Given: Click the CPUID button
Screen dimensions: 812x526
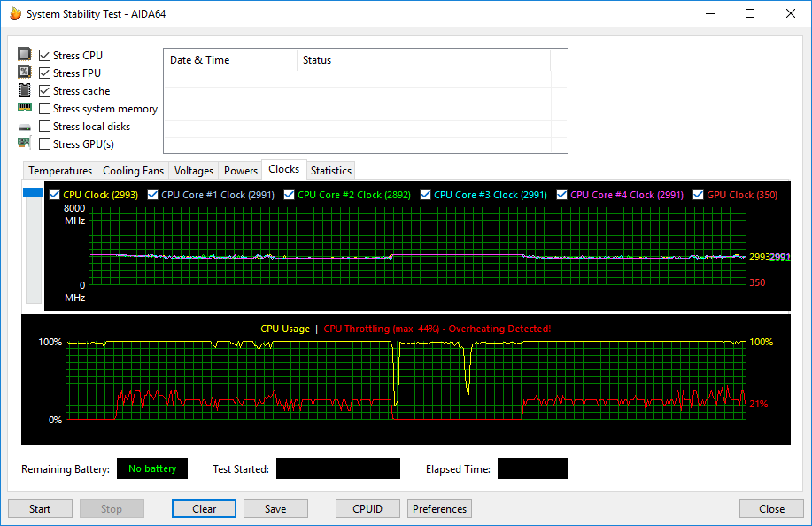Looking at the screenshot, I should click(367, 509).
